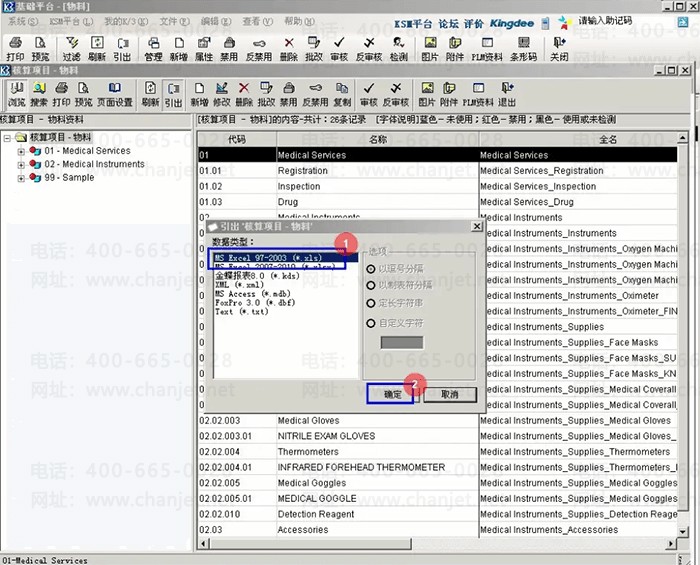The height and width of the screenshot is (565, 700).
Task: Open 页面设置 (Page Setup) from toolbar
Action: (x=114, y=96)
